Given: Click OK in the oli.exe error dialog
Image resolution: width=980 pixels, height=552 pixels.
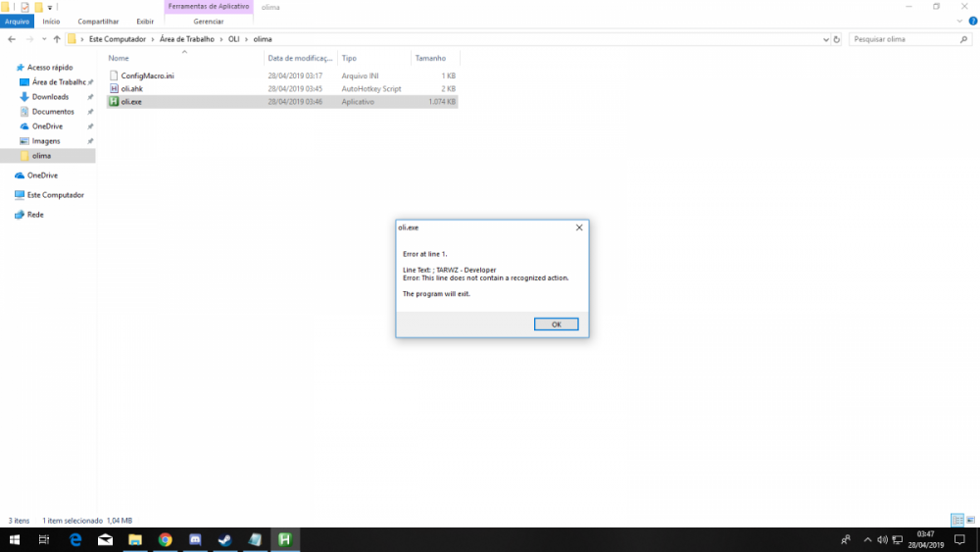Looking at the screenshot, I should [556, 324].
